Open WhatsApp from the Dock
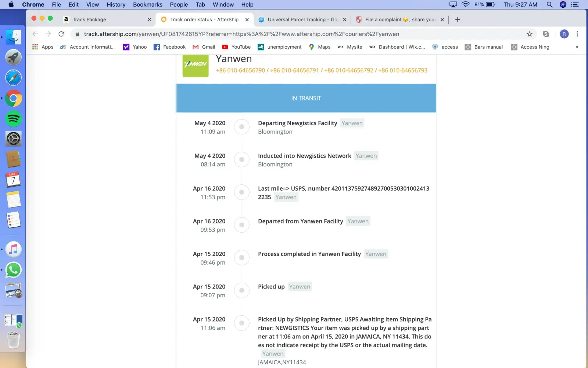588x368 pixels. 13,270
